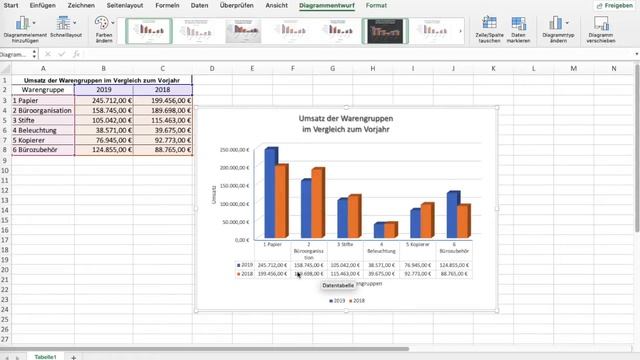640x360 pixels.
Task: Select second chart style thumbnail
Action: pyautogui.click(x=196, y=31)
